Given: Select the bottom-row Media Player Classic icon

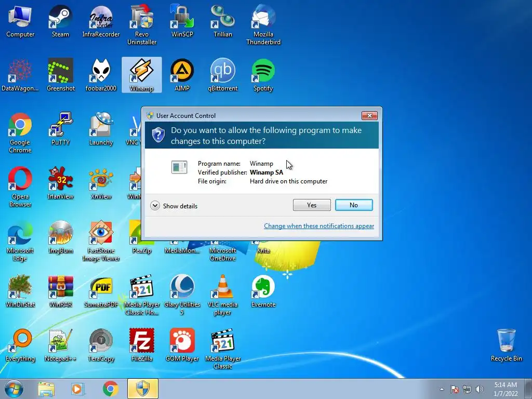Looking at the screenshot, I should pos(222,349).
